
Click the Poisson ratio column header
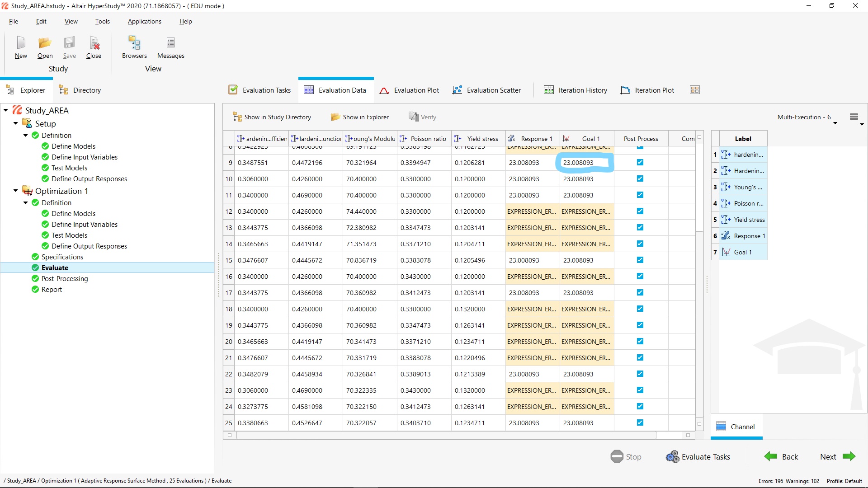click(x=424, y=139)
